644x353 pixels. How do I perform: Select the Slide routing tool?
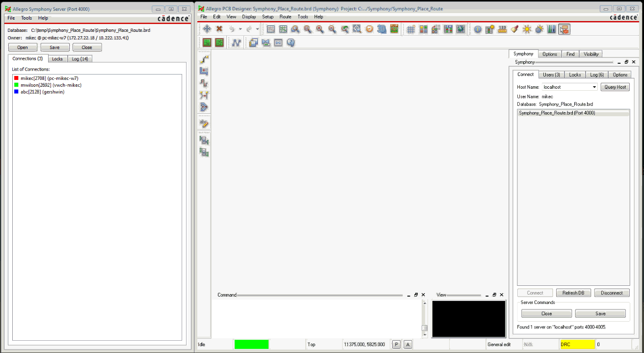tap(204, 71)
